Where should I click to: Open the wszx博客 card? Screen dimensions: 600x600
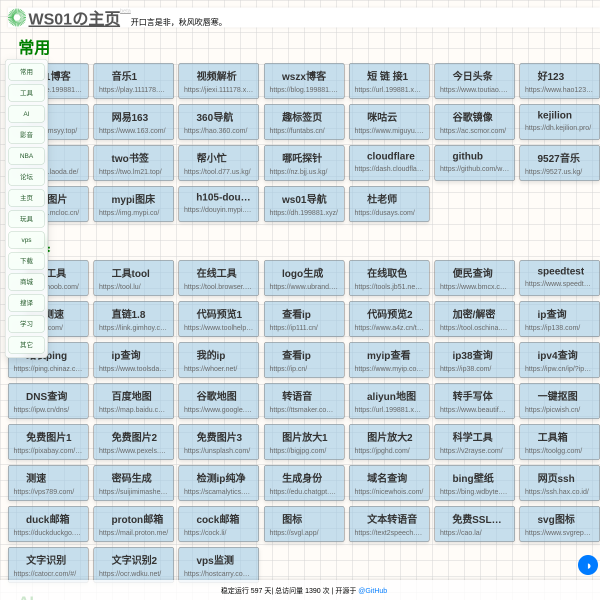[304, 81]
